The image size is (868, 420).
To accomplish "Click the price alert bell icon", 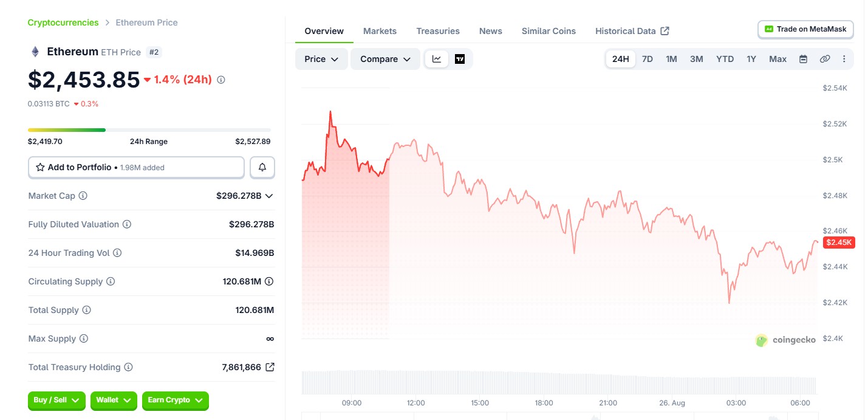I will (262, 167).
